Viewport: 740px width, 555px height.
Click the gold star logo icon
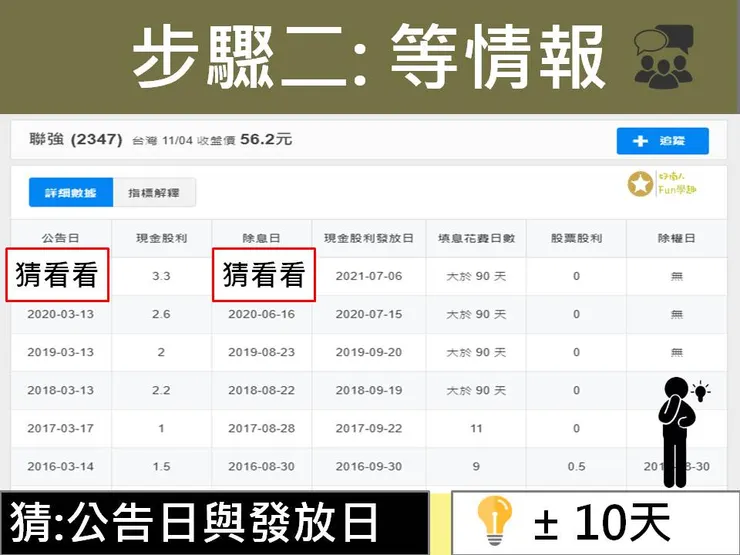(x=640, y=184)
